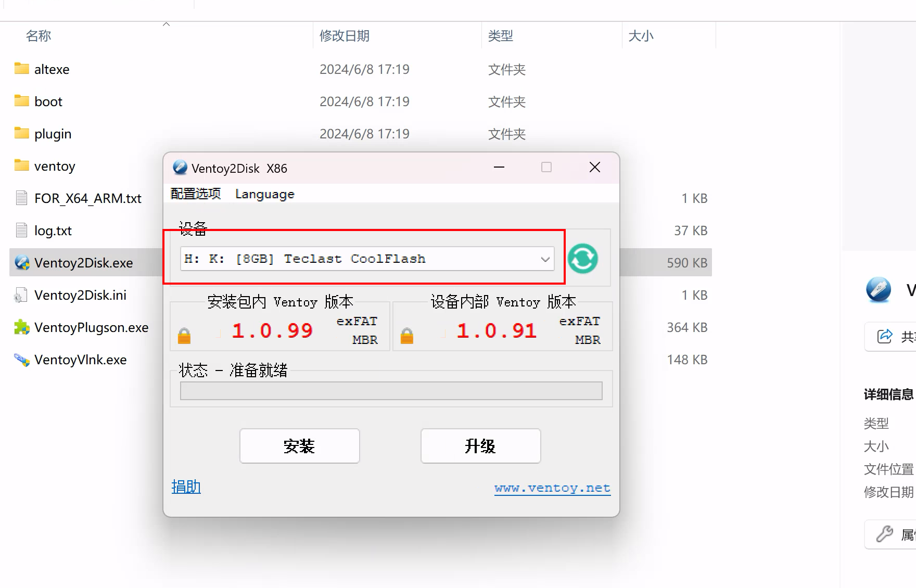The width and height of the screenshot is (916, 588).
Task: Click the status progress bar
Action: [x=391, y=391]
